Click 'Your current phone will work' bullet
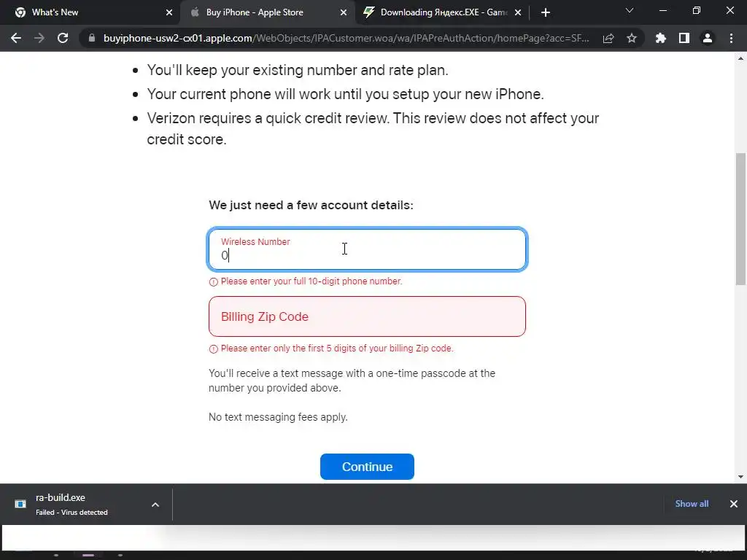Screen dimensions: 747x560 click(345, 94)
